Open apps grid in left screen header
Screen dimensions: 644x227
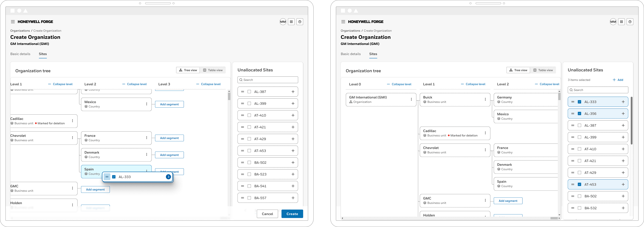click(291, 22)
